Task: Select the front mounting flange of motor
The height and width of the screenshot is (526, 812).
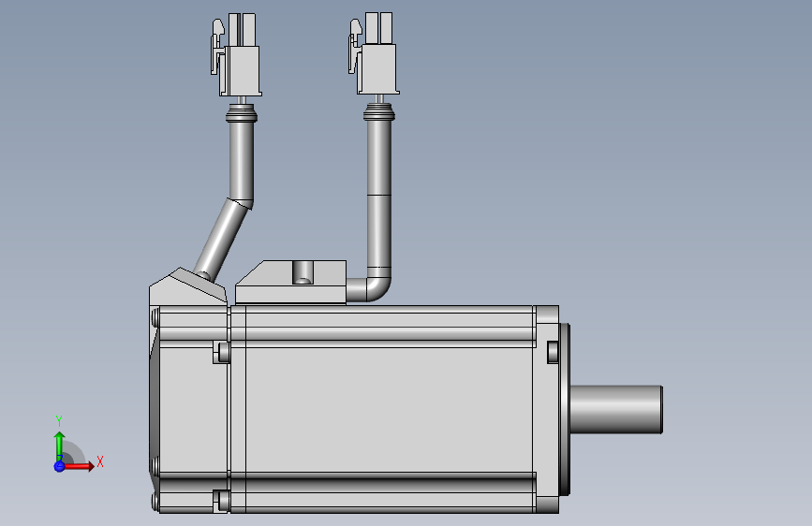Action: pos(548,409)
